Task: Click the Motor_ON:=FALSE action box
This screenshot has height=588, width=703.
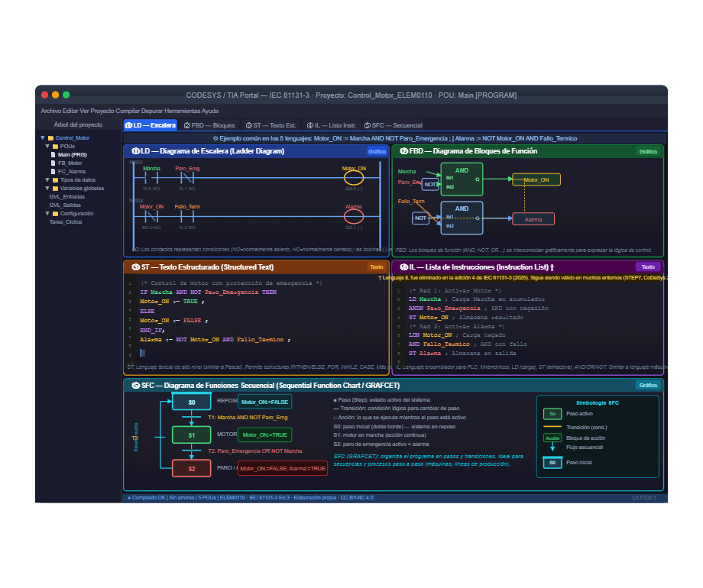Action: tap(264, 402)
